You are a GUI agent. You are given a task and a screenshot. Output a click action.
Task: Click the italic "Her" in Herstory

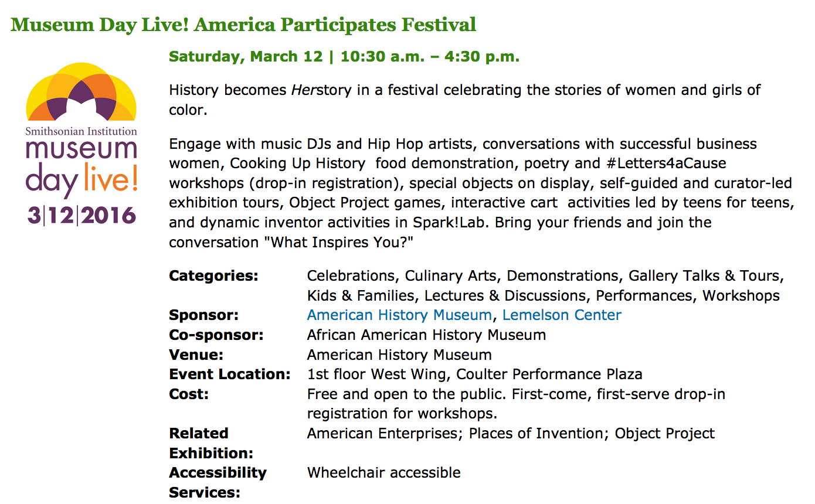tap(304, 90)
